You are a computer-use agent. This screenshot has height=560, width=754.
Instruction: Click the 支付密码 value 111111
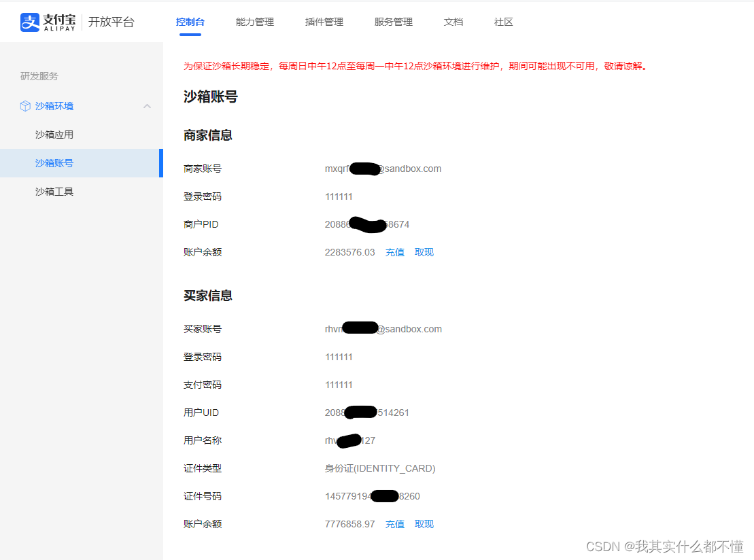coord(339,385)
